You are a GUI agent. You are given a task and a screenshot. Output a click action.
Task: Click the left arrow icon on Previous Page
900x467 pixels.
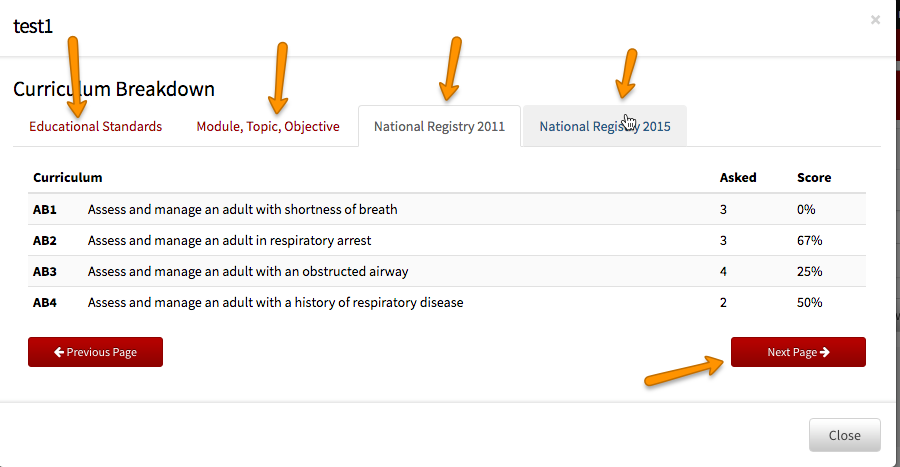[x=59, y=352]
